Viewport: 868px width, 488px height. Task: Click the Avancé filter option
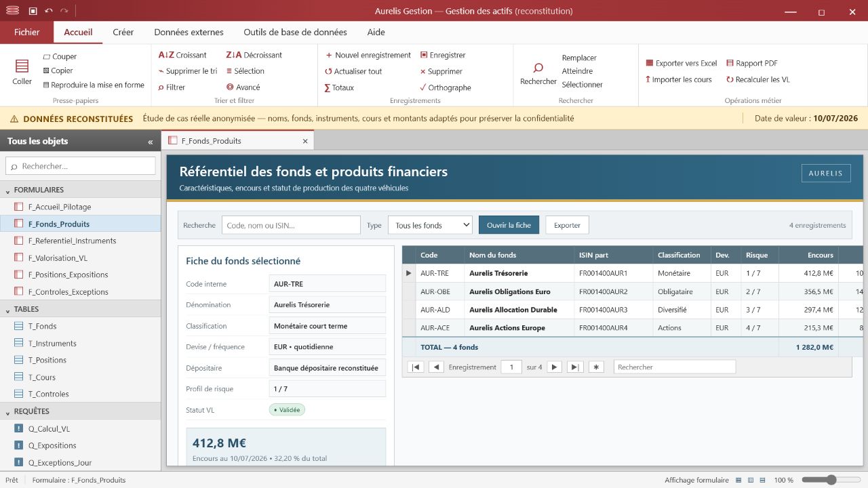pyautogui.click(x=243, y=87)
